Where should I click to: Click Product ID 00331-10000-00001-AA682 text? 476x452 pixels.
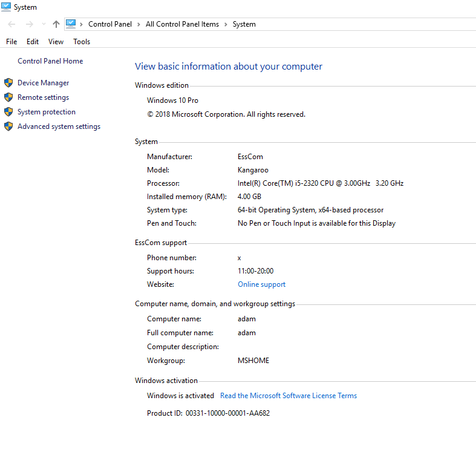(x=208, y=413)
